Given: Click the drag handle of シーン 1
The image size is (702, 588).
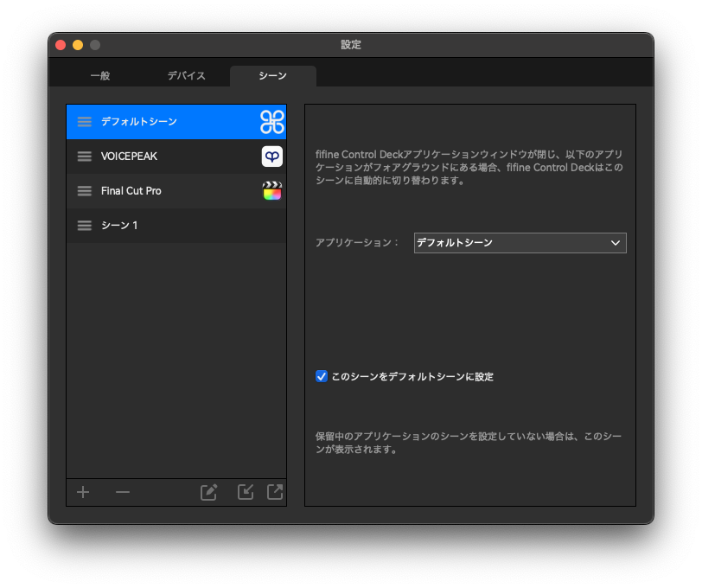Looking at the screenshot, I should 84,226.
